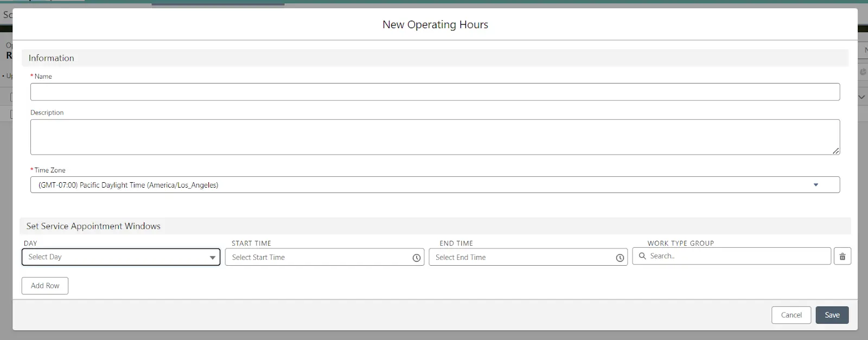Click the clock icon in End Time field
868x340 pixels.
tap(620, 258)
